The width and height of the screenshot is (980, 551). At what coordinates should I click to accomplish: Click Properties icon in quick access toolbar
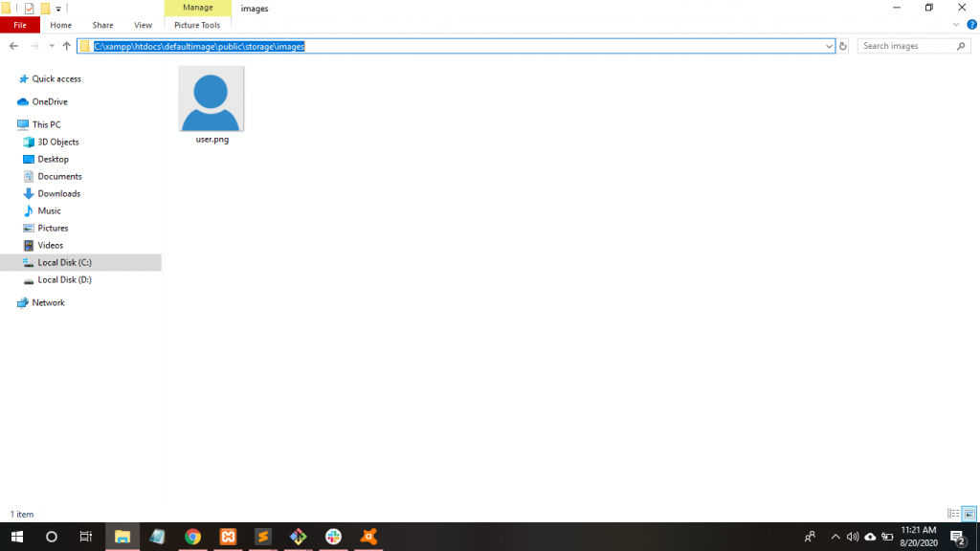coord(29,9)
